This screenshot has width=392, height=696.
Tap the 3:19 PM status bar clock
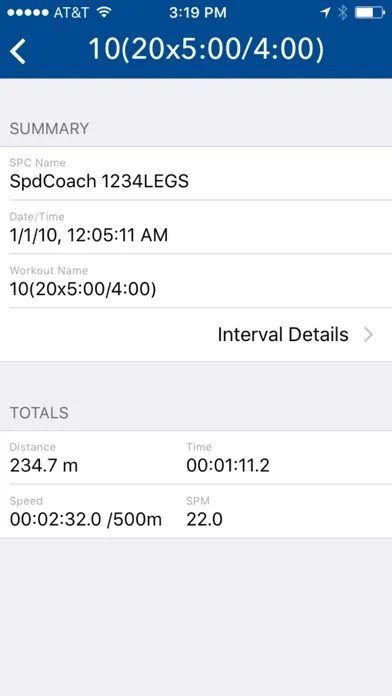(198, 13)
